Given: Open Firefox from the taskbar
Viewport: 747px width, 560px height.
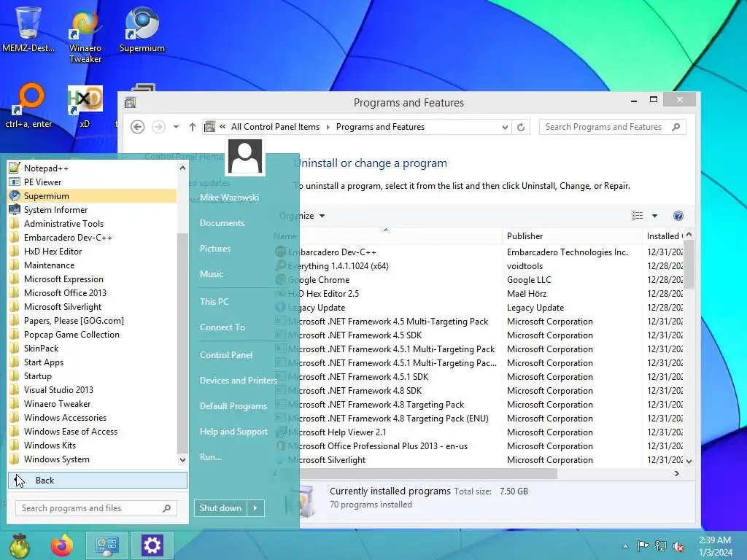Looking at the screenshot, I should point(62,545).
